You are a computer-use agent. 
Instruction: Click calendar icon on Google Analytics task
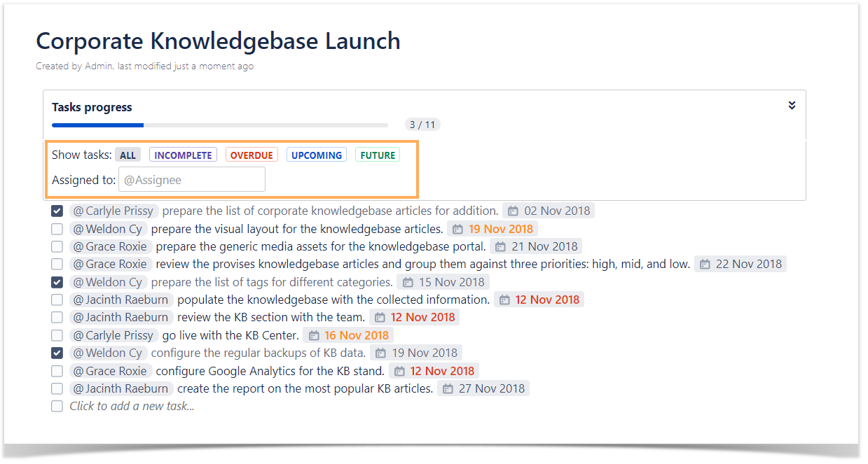click(x=399, y=371)
